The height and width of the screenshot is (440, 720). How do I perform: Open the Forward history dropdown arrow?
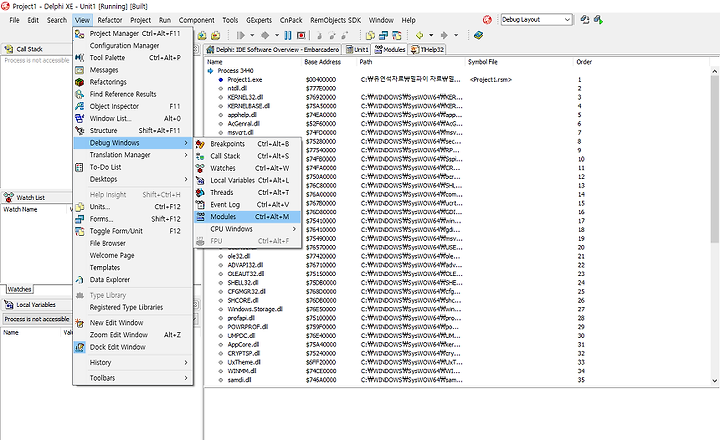point(456,35)
